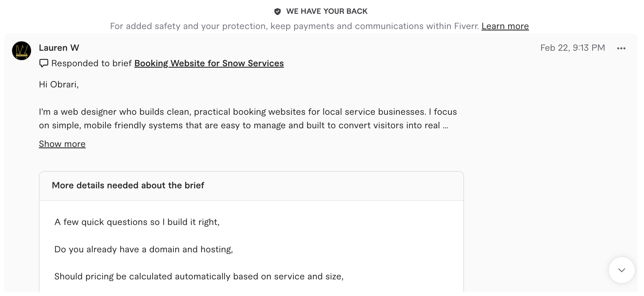644x296 pixels.
Task: Click the More details needed about the brief header
Action: (128, 185)
